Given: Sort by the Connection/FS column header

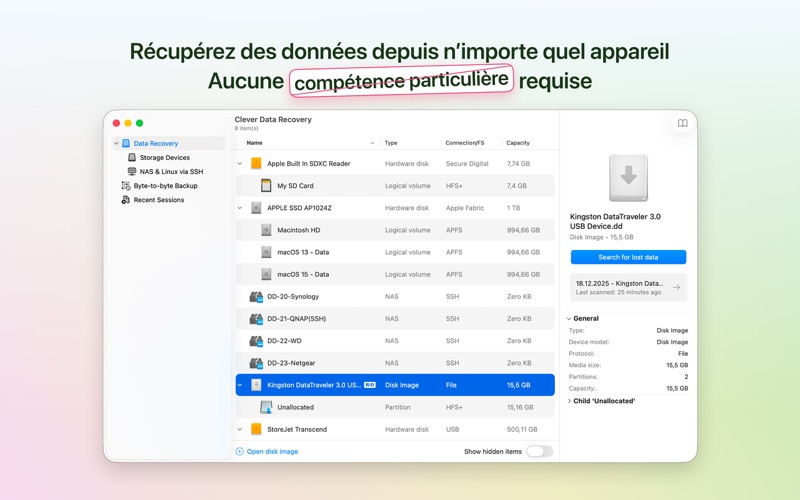Looking at the screenshot, I should (x=465, y=143).
